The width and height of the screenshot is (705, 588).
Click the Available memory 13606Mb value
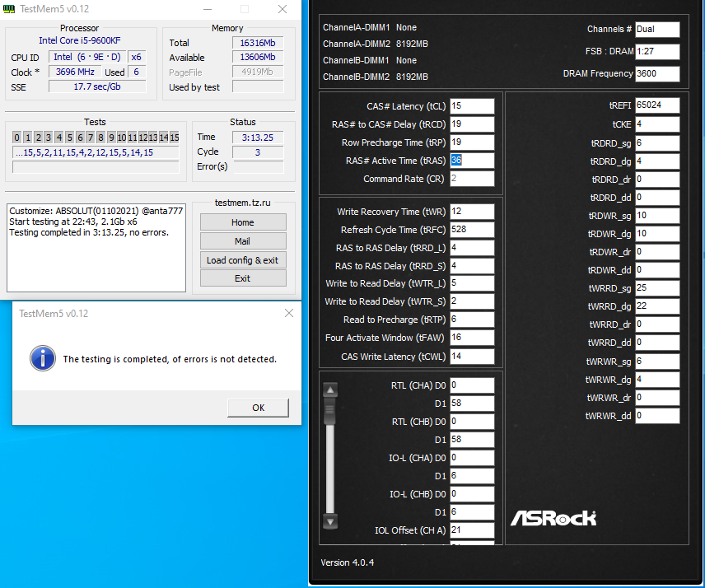[258, 57]
